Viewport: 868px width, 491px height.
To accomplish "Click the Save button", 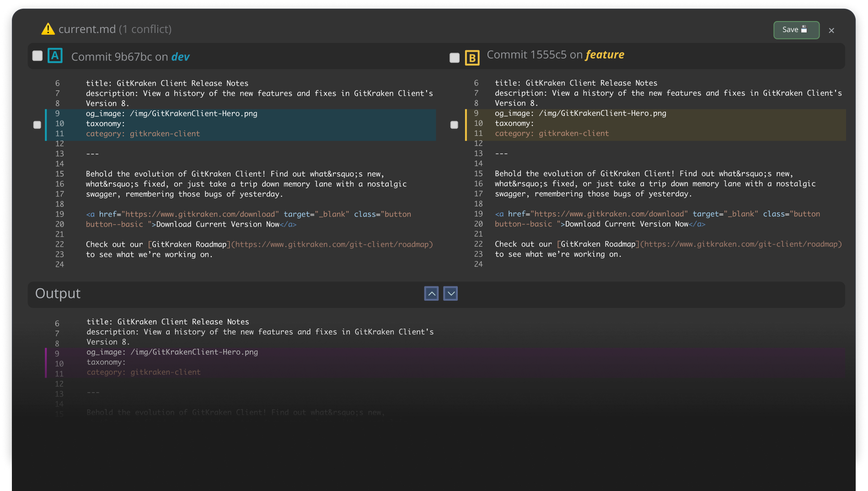I will [796, 30].
